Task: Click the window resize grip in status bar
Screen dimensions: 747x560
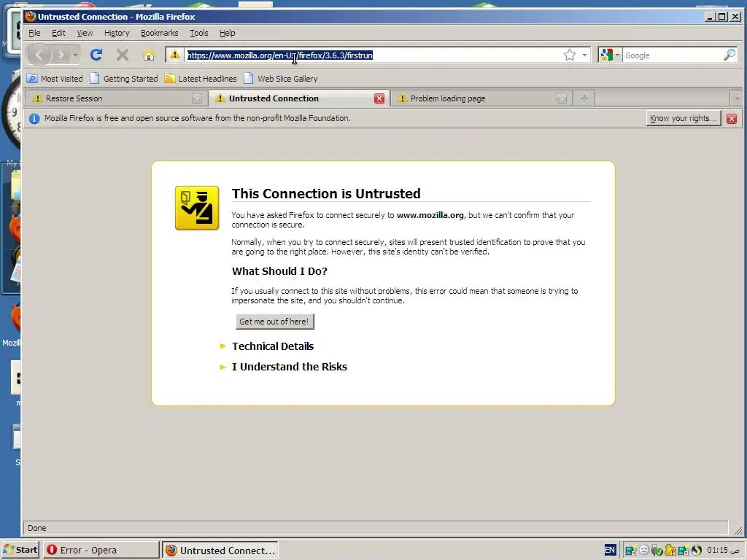Action: [x=738, y=530]
